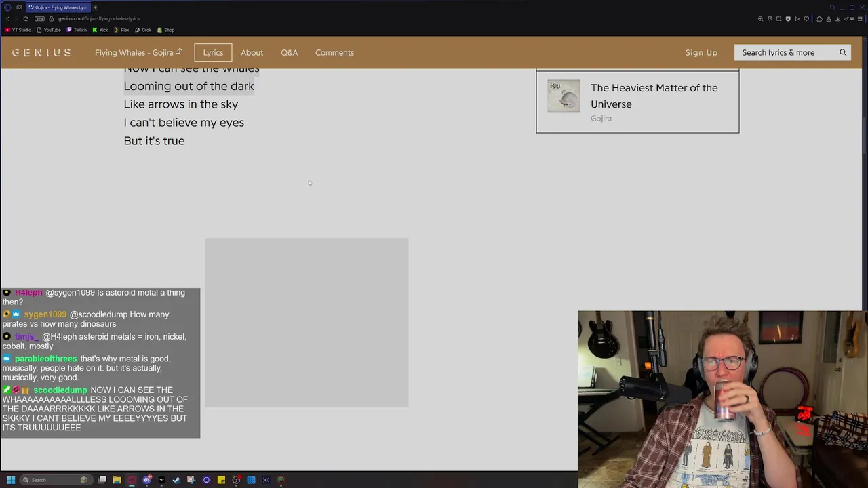Select the Gojira - Flying Whales browser tab
The width and height of the screenshot is (868, 488).
tap(58, 7)
